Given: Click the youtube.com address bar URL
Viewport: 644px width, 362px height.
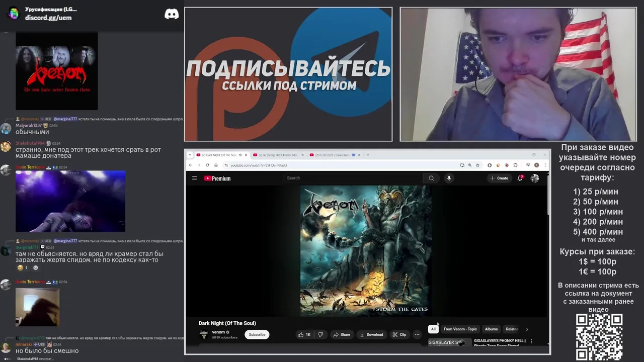Looking at the screenshot, I should tap(259, 165).
